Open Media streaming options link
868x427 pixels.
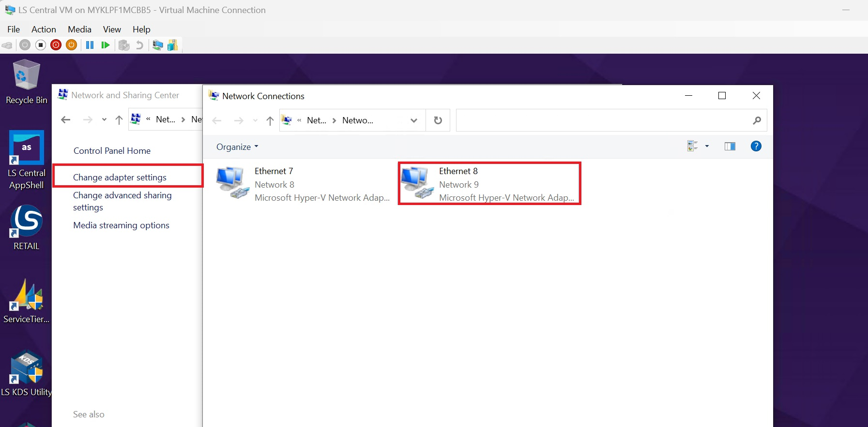pyautogui.click(x=121, y=225)
